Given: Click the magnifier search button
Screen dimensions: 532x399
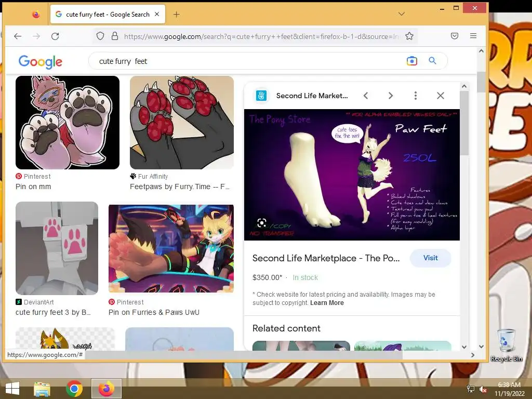Looking at the screenshot, I should [x=432, y=61].
